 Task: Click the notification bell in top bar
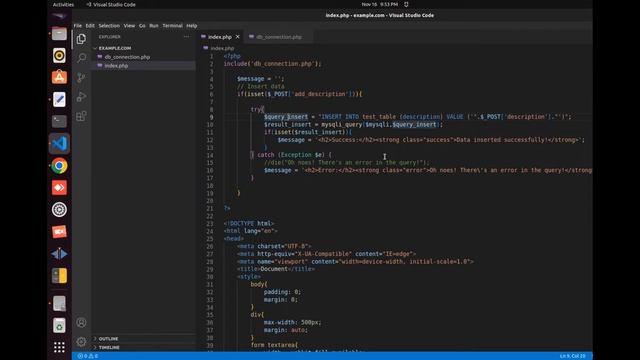406,4
